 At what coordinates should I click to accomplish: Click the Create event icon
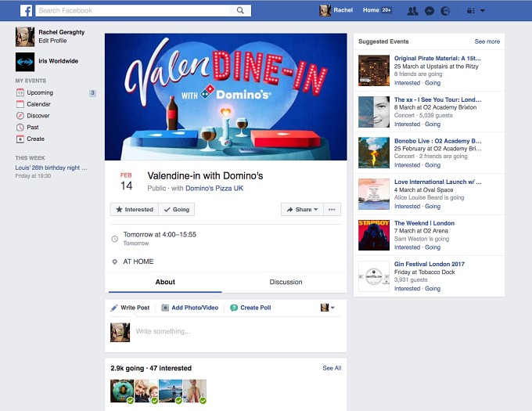point(20,139)
